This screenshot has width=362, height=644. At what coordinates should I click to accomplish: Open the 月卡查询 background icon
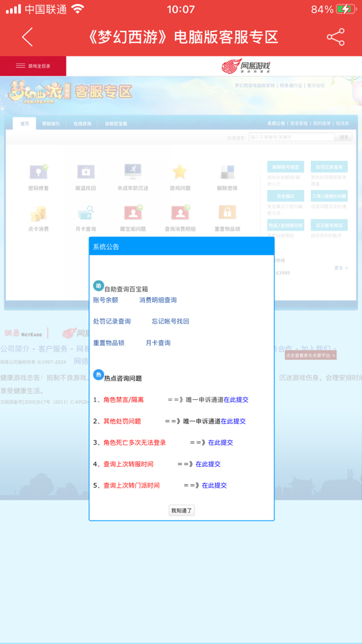click(x=86, y=213)
